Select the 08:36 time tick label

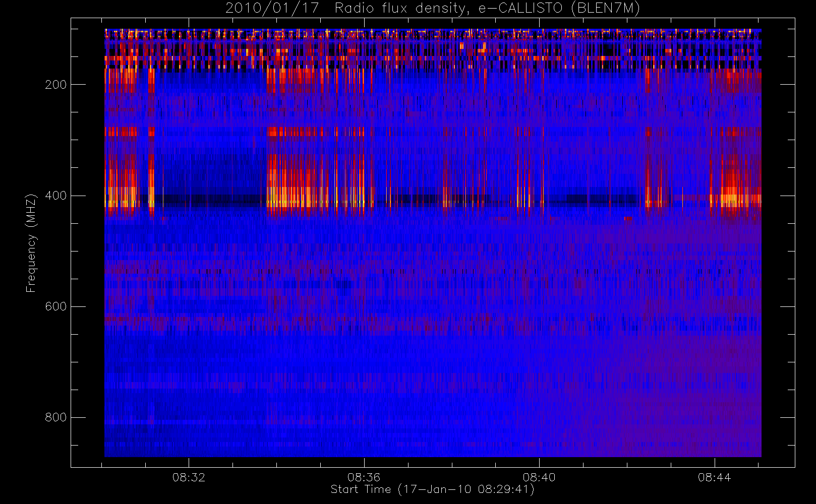pos(364,477)
